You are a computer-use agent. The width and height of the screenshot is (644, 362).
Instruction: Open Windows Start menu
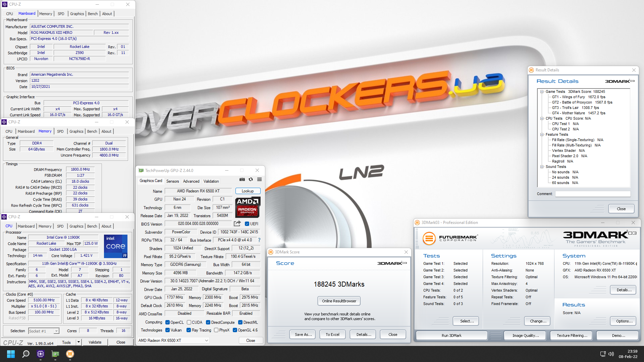[11, 354]
